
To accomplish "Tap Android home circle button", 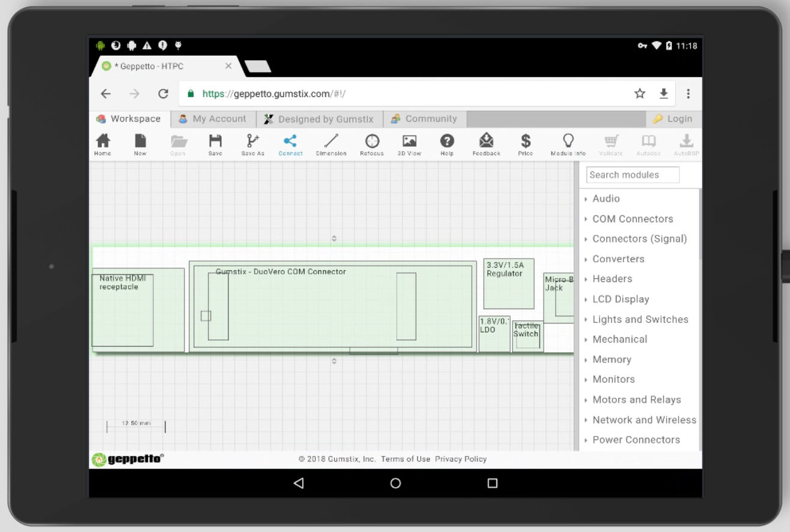I will click(396, 483).
